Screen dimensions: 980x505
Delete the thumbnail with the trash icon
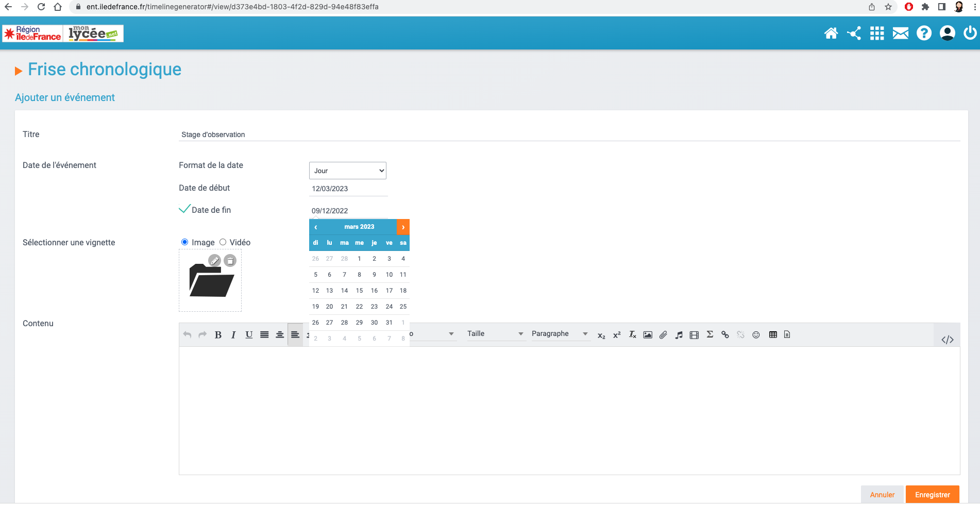[x=230, y=261]
